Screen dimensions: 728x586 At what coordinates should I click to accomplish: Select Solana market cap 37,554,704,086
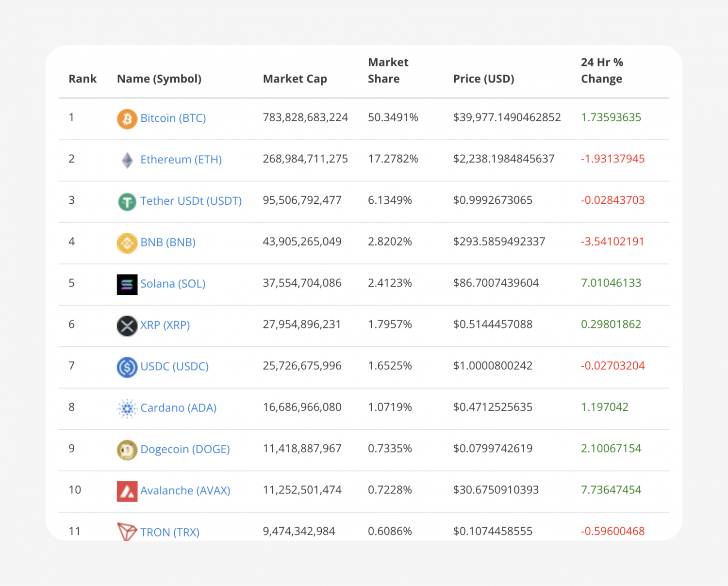click(302, 283)
